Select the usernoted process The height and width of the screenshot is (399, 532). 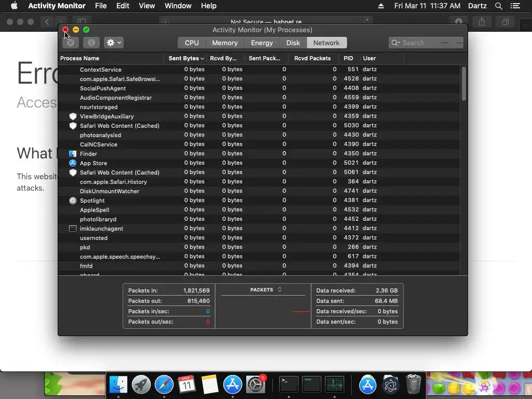[259, 238]
